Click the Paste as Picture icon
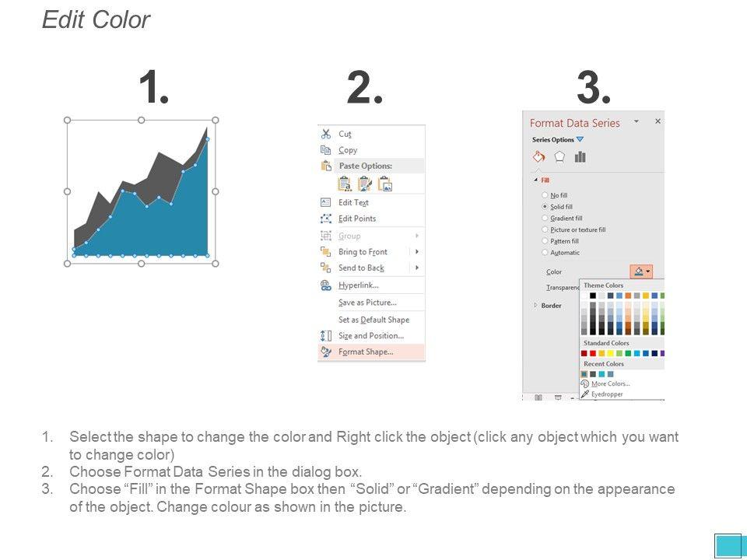 point(384,184)
